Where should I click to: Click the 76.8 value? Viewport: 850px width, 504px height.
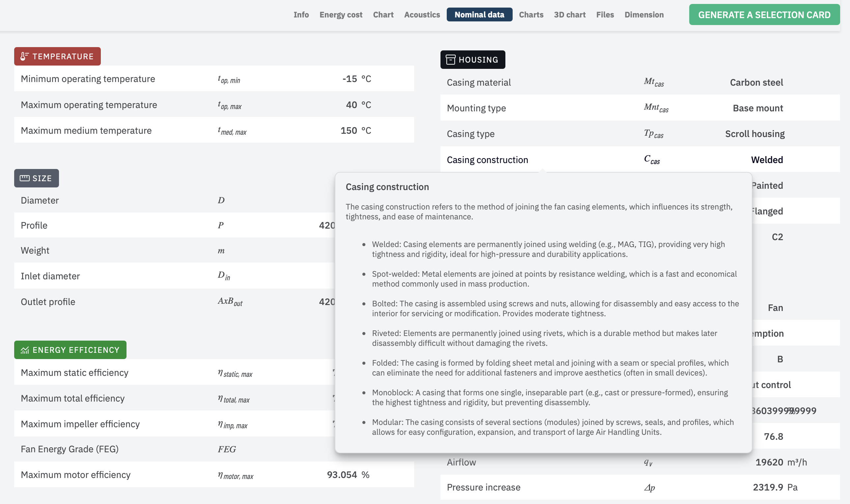(x=773, y=437)
